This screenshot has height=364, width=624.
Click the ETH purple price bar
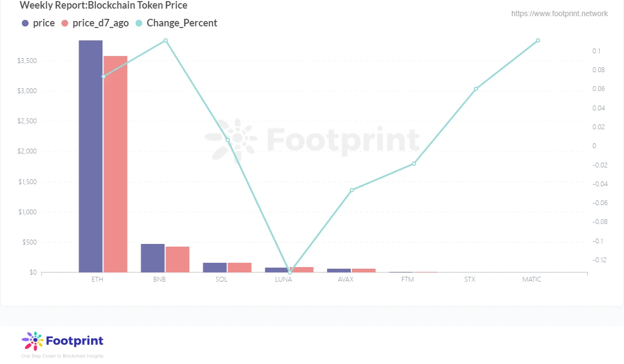91,156
